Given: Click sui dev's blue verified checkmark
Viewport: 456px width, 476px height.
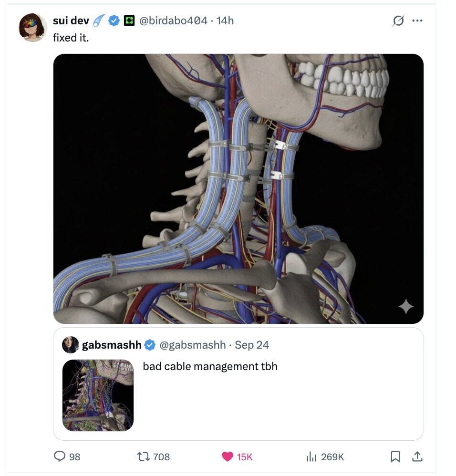Looking at the screenshot, I should (x=114, y=21).
